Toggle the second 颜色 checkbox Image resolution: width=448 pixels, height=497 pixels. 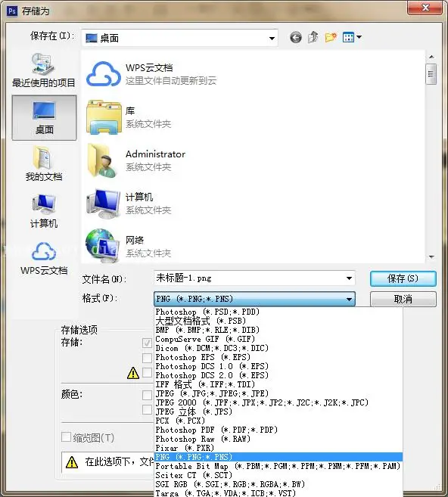click(147, 409)
